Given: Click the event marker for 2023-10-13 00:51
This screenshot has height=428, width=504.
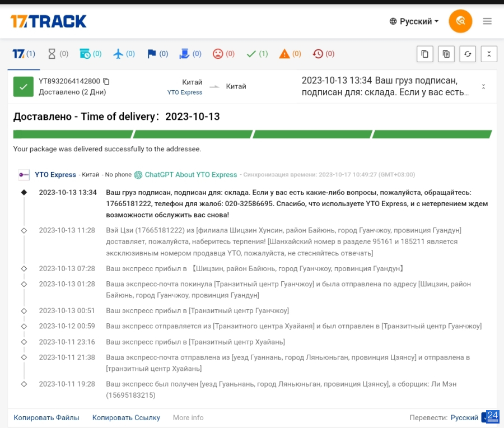Looking at the screenshot, I should pos(24,311).
